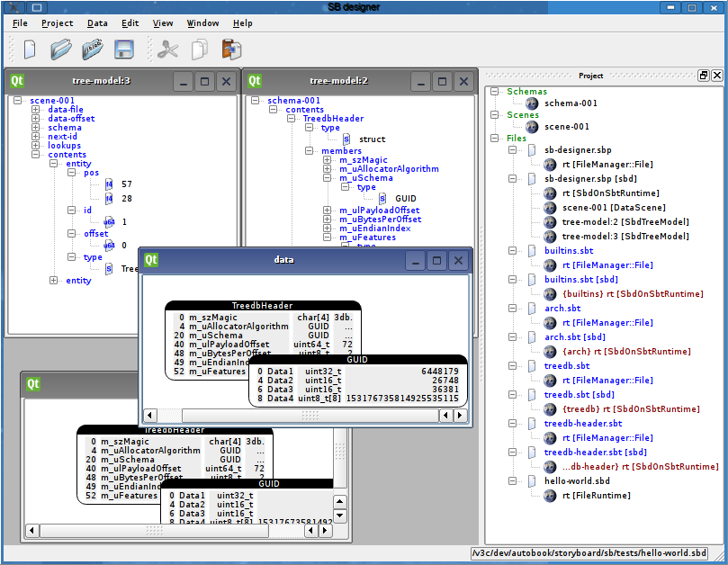Viewport: 728px width, 565px height.
Task: Open the Data menu
Action: pyautogui.click(x=97, y=23)
